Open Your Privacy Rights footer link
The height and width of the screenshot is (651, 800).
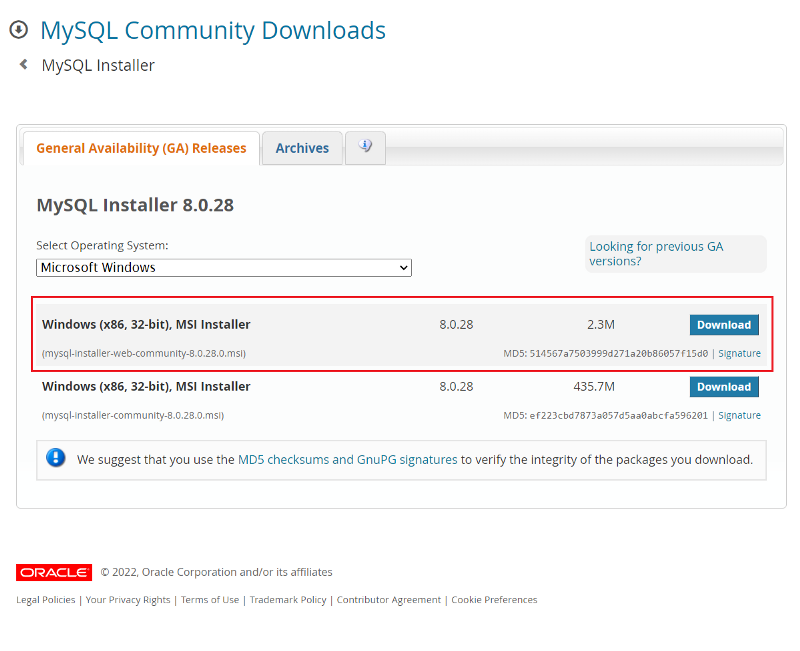[x=128, y=599]
